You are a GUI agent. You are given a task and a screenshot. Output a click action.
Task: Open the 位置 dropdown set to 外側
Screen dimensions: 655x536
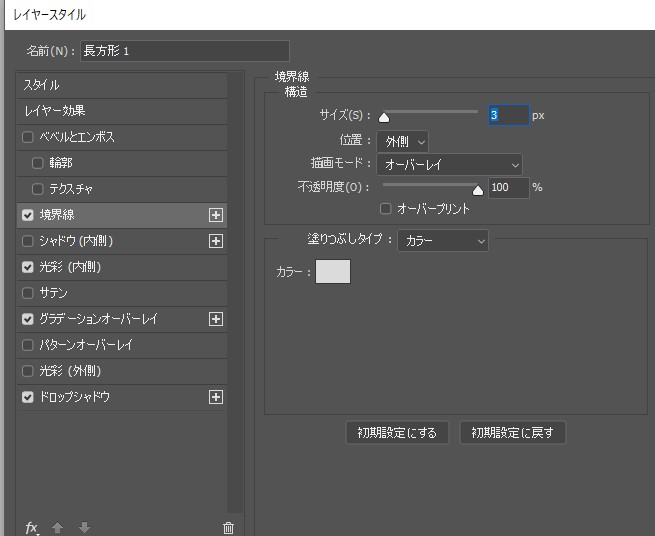coord(403,141)
